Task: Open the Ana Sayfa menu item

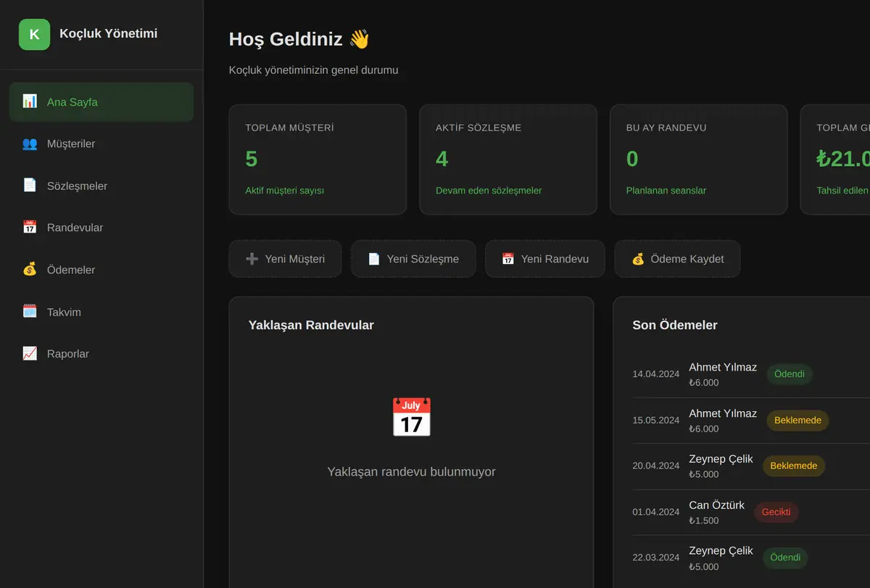Action: pyautogui.click(x=101, y=102)
